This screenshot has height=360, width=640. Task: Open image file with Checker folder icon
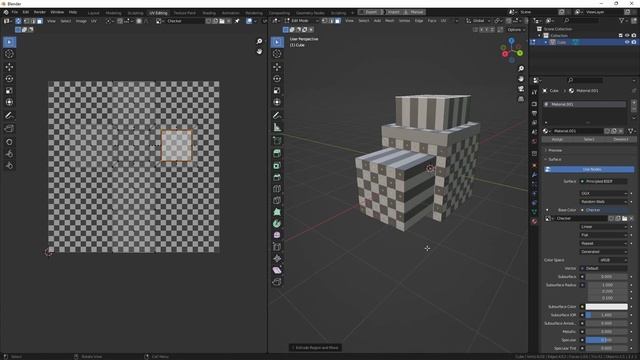tap(222, 21)
